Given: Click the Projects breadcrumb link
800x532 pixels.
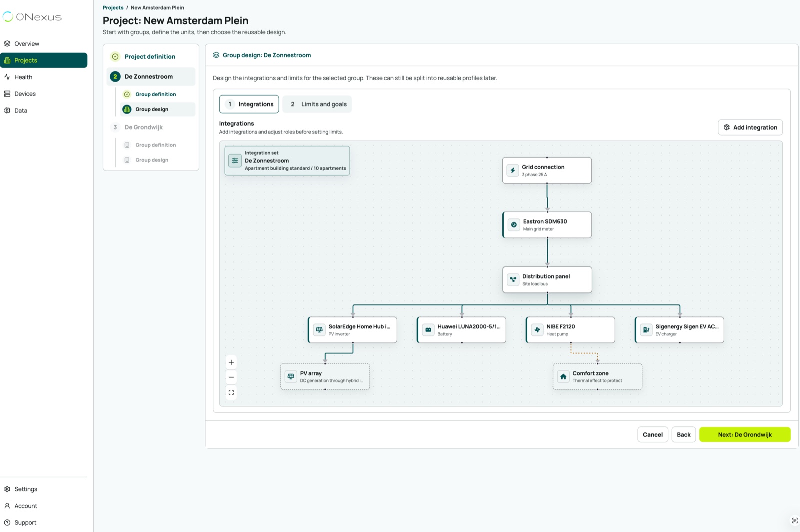Looking at the screenshot, I should pos(113,8).
